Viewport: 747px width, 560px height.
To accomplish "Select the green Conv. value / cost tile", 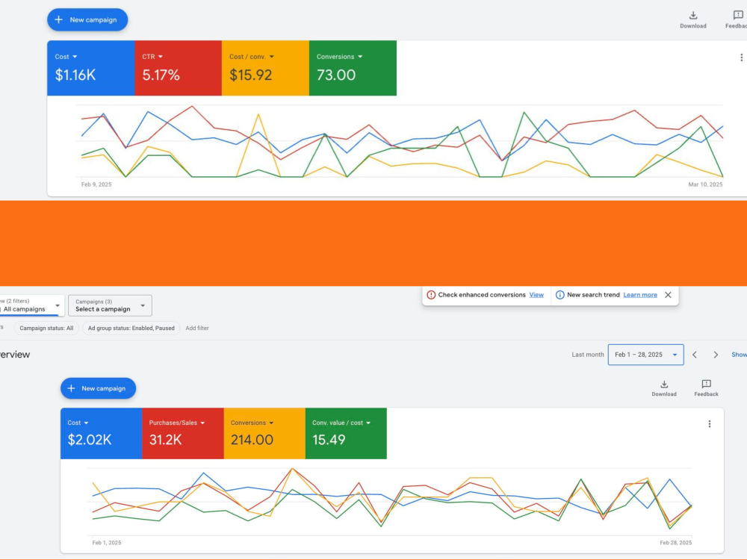I will click(346, 433).
